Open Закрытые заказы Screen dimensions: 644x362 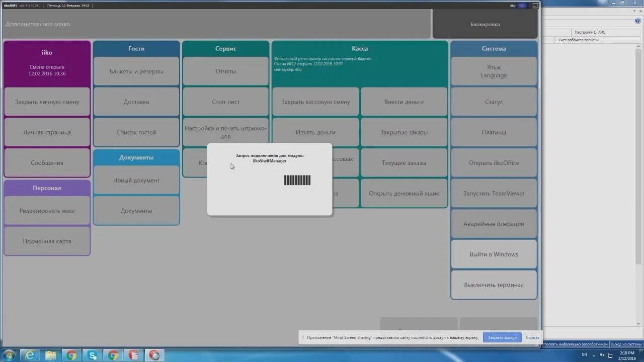[x=404, y=132]
